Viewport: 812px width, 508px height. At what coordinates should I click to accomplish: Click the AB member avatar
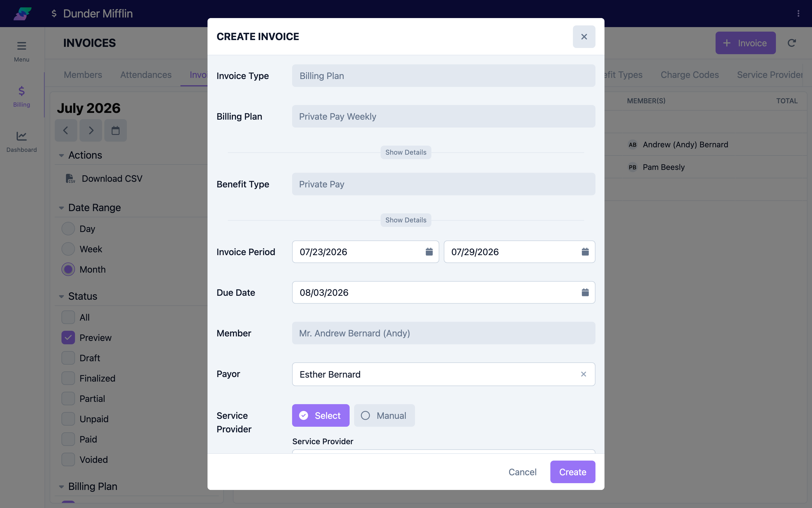[x=632, y=144]
